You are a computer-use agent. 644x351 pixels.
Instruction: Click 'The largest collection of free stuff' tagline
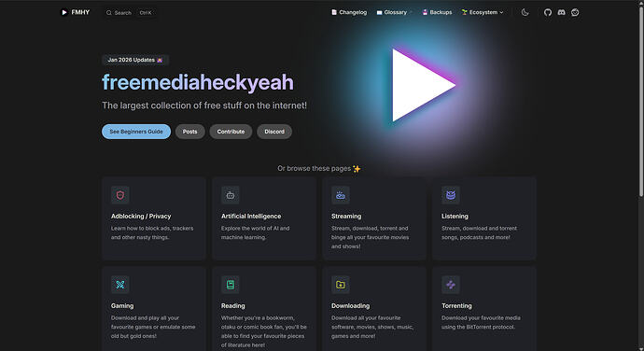coord(204,105)
